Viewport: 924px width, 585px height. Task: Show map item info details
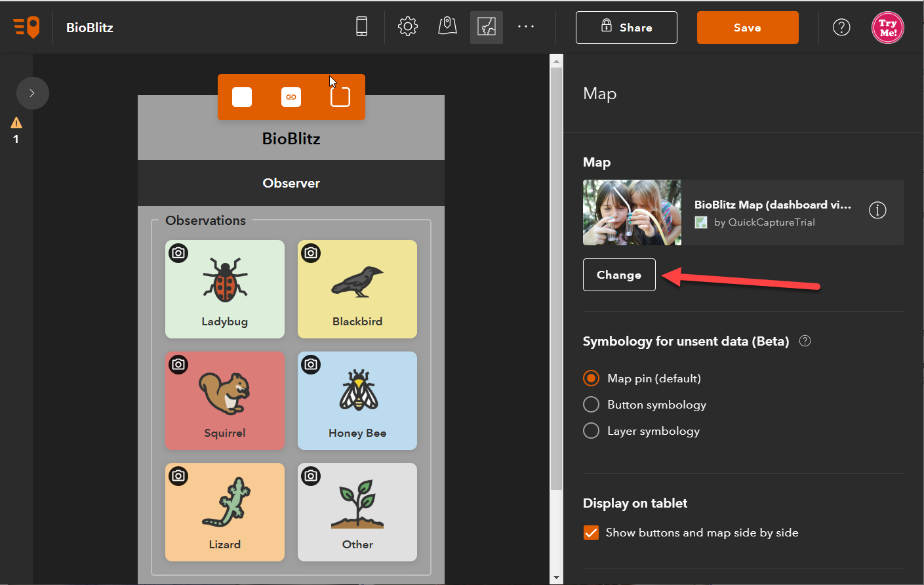tap(877, 210)
